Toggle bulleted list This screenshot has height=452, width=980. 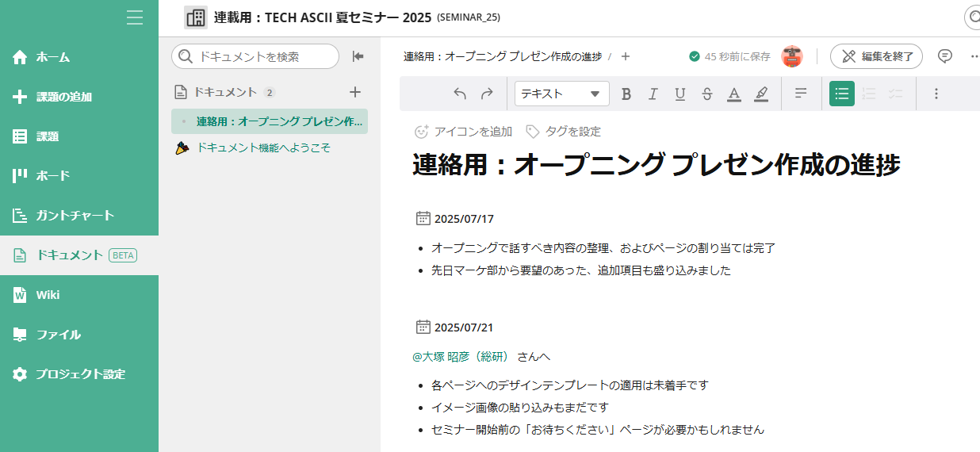[x=842, y=94]
